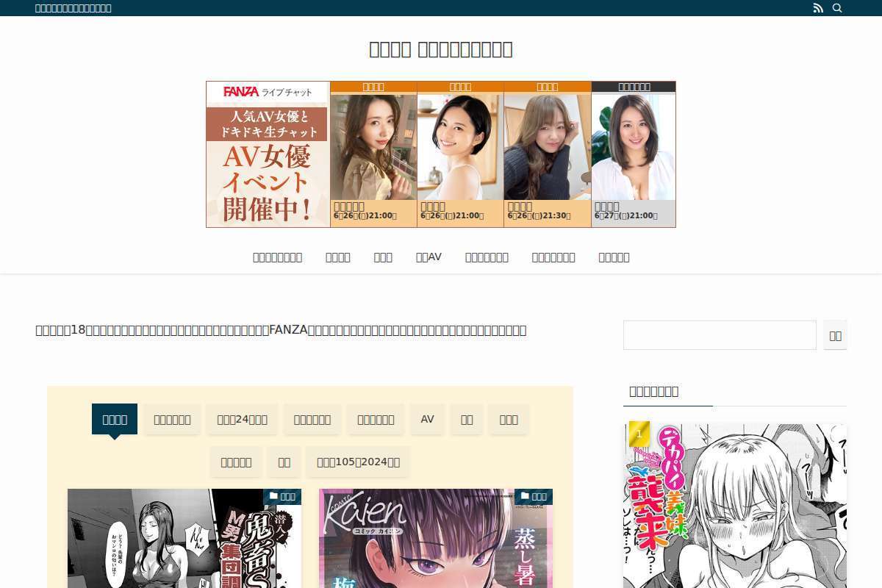Screen dimensions: 882x588
Task: Focus the sidebar search input field
Action: pos(720,335)
